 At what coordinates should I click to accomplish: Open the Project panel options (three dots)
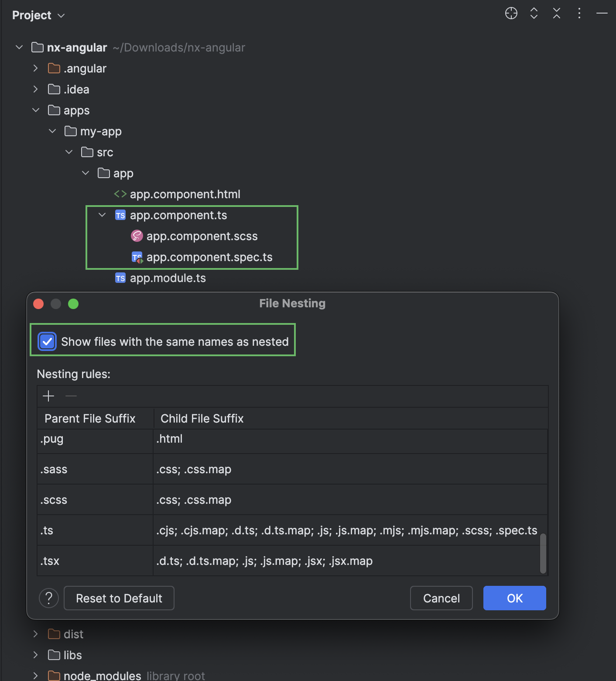pos(579,14)
